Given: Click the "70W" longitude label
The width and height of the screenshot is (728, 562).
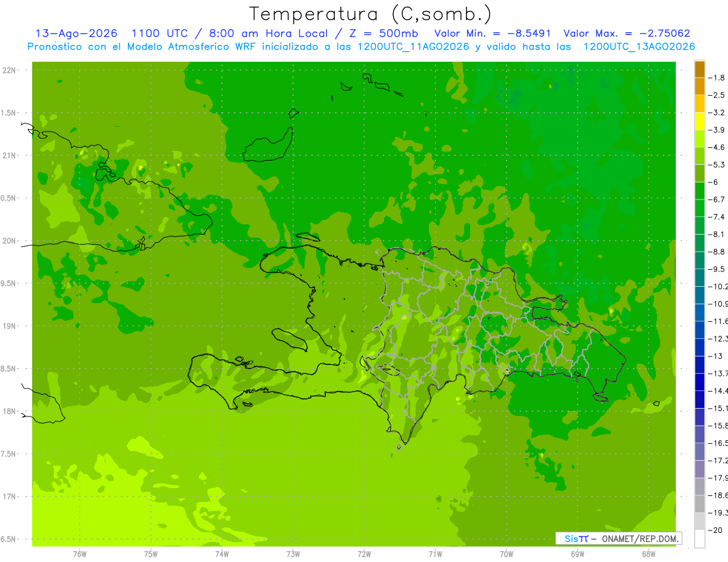Looking at the screenshot, I should 507,554.
